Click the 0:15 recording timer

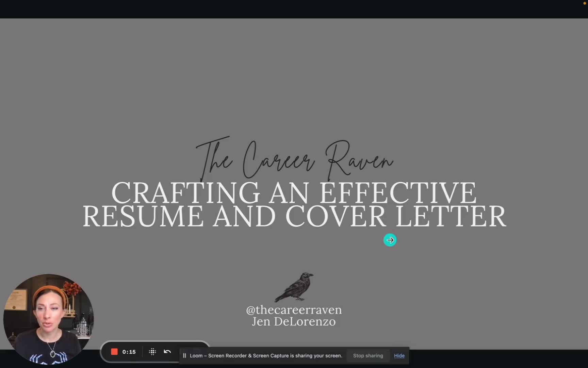(129, 352)
